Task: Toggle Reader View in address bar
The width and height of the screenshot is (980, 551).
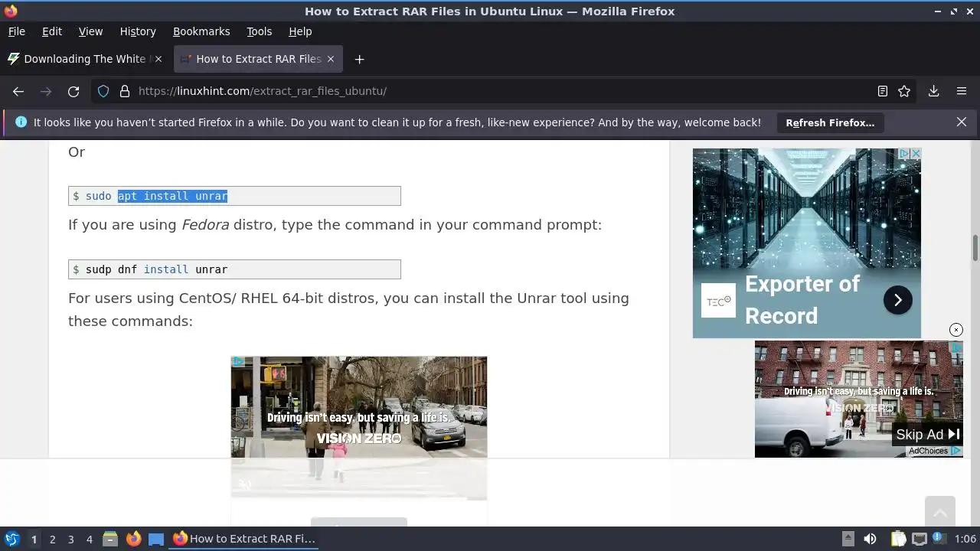Action: click(x=882, y=91)
